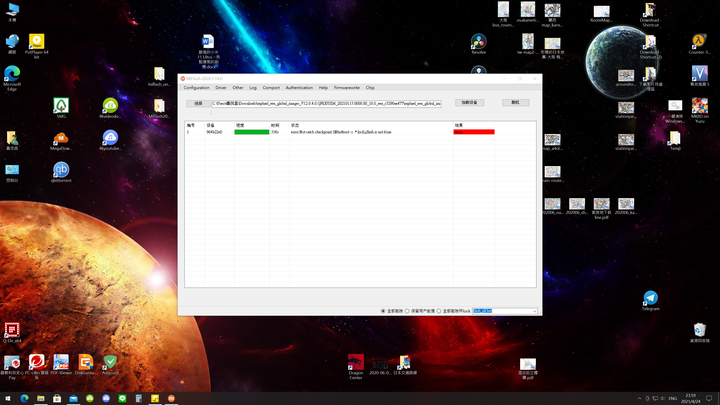Image resolution: width=720 pixels, height=405 pixels.
Task: Open Edge from the taskbar
Action: coord(24,398)
